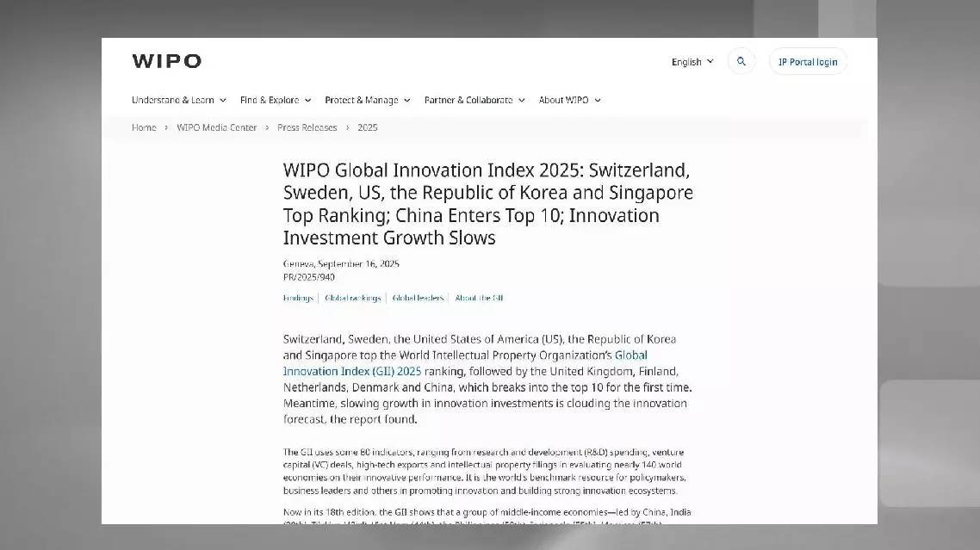The height and width of the screenshot is (550, 980).
Task: Click the PR/2025/940 reference number
Action: tap(309, 277)
